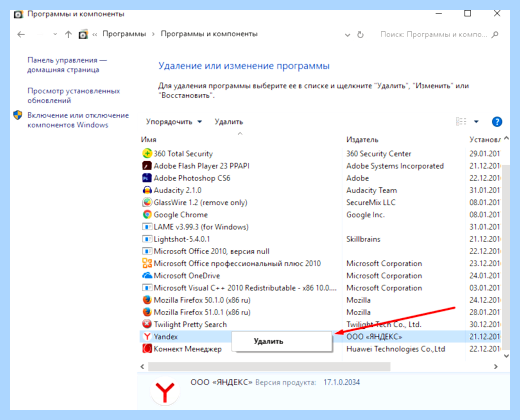This screenshot has width=520, height=420.
Task: Click the search magnifier icon
Action: coord(495,34)
